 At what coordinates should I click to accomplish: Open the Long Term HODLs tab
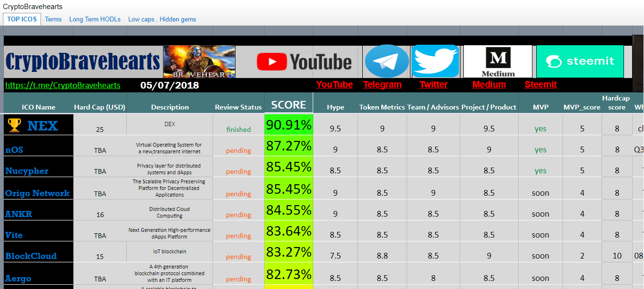(95, 20)
